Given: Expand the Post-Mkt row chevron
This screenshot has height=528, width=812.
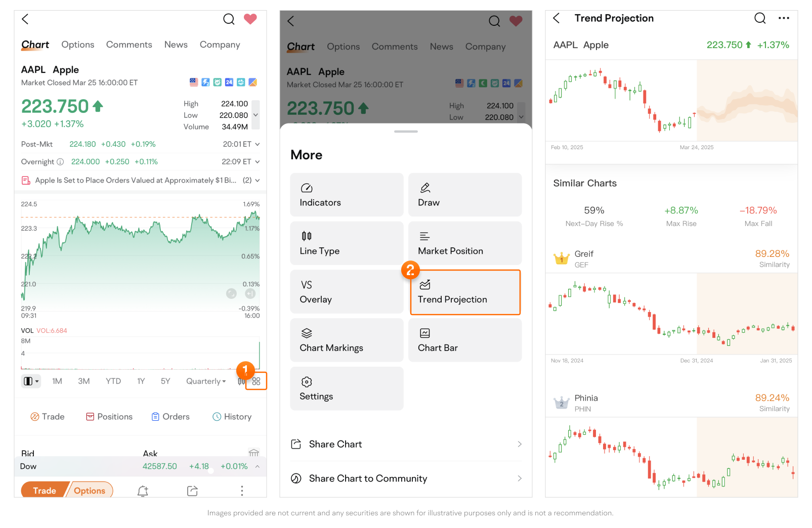Looking at the screenshot, I should [258, 145].
